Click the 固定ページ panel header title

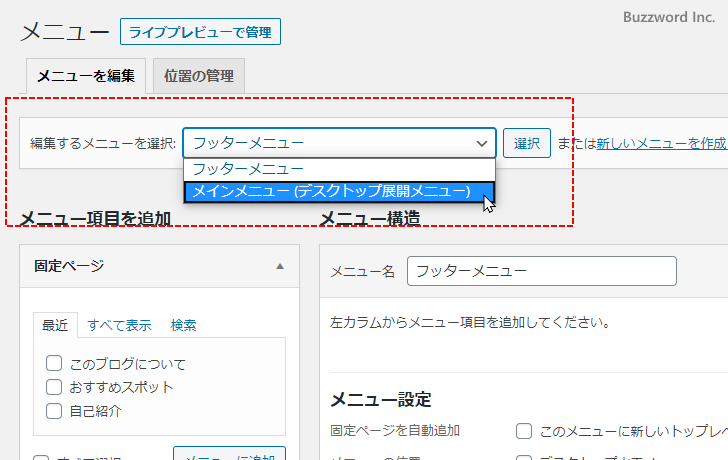[x=69, y=266]
